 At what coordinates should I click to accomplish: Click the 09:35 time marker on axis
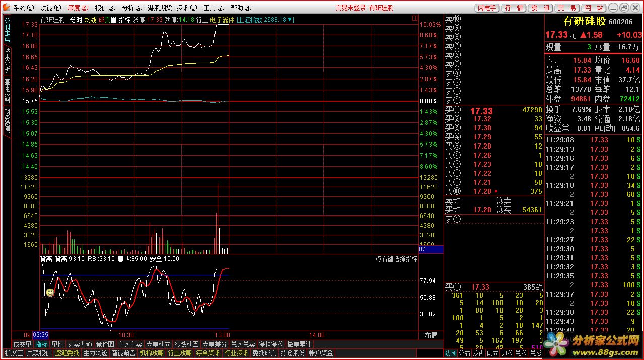pos(41,335)
